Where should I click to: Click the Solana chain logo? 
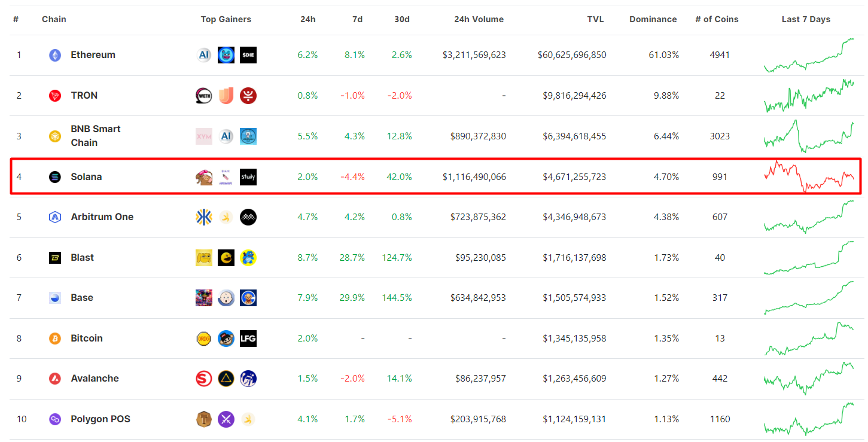pyautogui.click(x=55, y=177)
